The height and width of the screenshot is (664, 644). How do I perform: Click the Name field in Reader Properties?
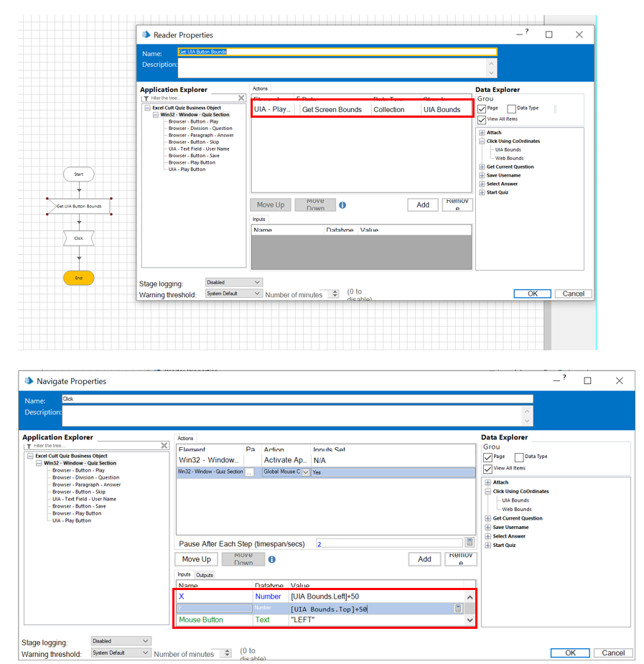pyautogui.click(x=337, y=52)
